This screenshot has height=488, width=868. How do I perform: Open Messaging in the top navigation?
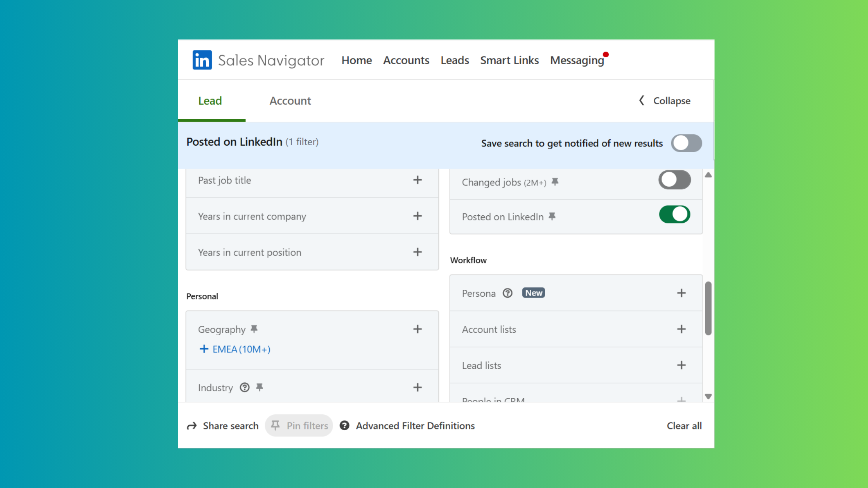[x=577, y=60]
